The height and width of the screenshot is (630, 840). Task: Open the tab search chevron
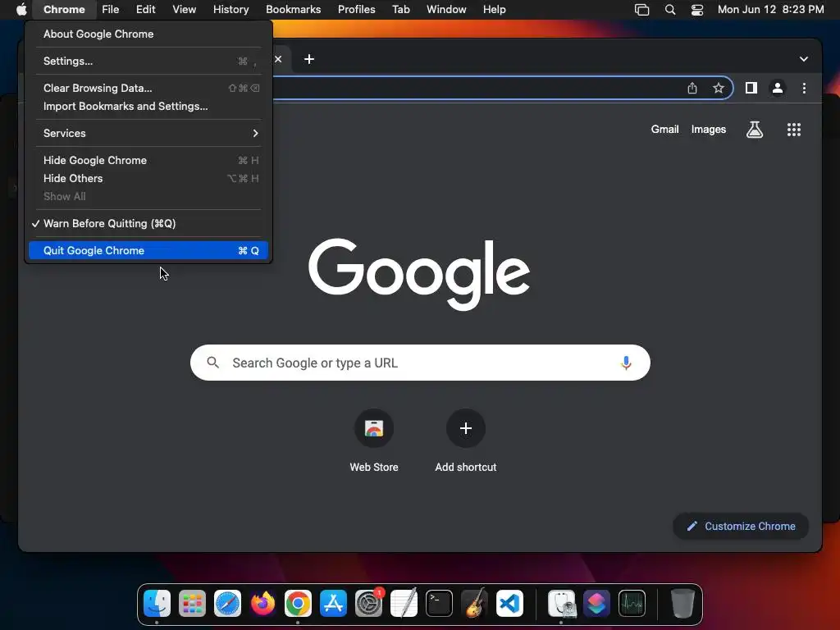coord(804,59)
